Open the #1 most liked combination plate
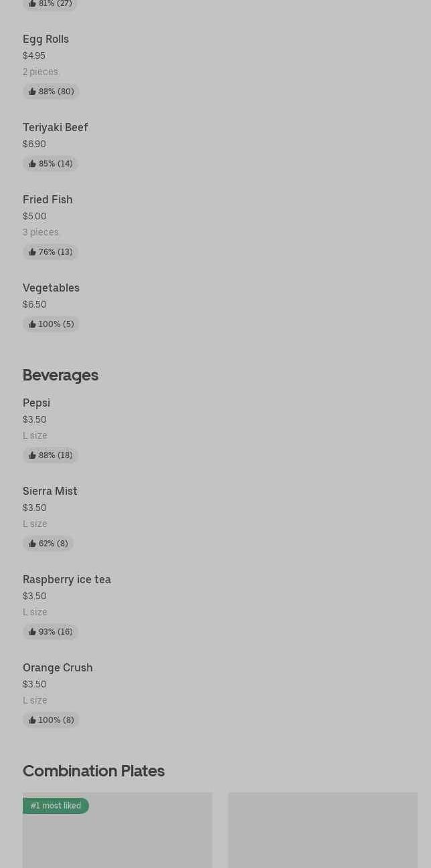This screenshot has height=868, width=431. click(117, 830)
